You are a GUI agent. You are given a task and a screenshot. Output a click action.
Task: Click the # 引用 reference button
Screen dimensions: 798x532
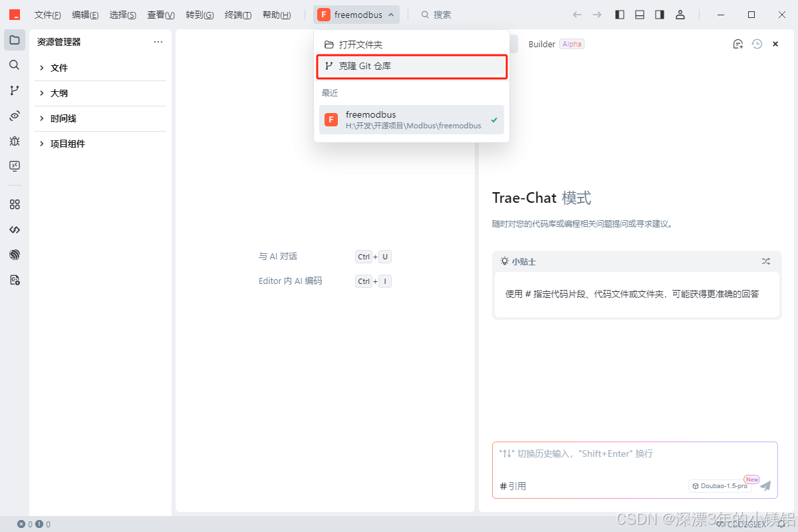click(513, 486)
